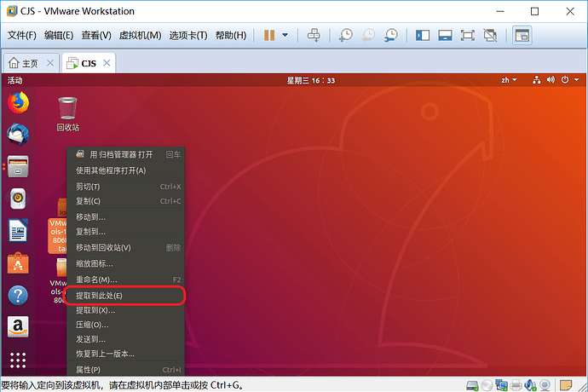Select the highlighted VMware tools tar archive

point(57,227)
